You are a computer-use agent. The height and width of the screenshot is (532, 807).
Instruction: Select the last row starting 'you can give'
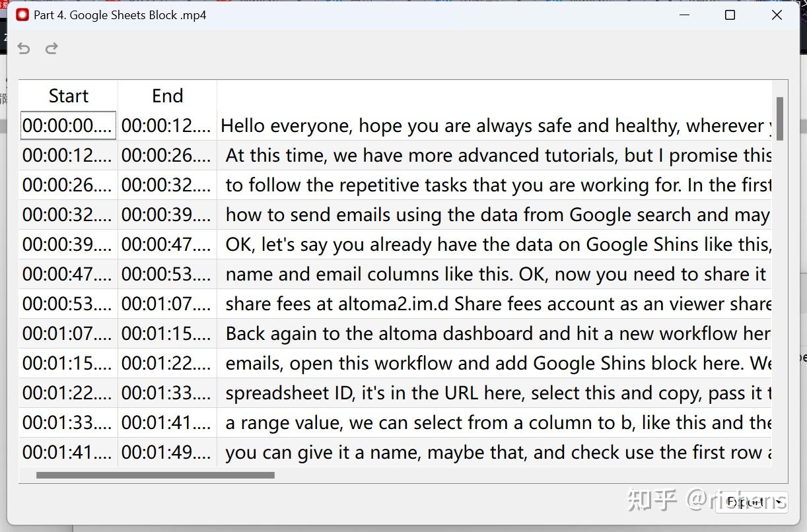pos(462,452)
